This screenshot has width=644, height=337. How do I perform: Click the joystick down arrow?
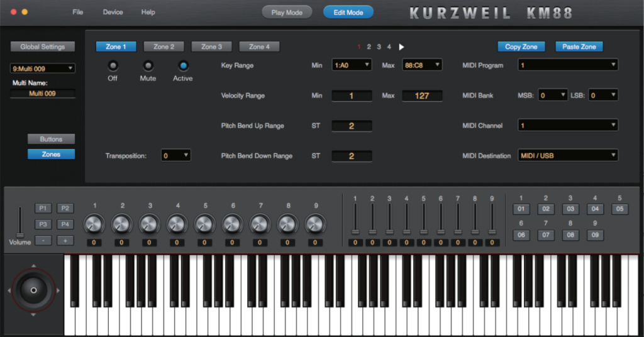[x=34, y=315]
